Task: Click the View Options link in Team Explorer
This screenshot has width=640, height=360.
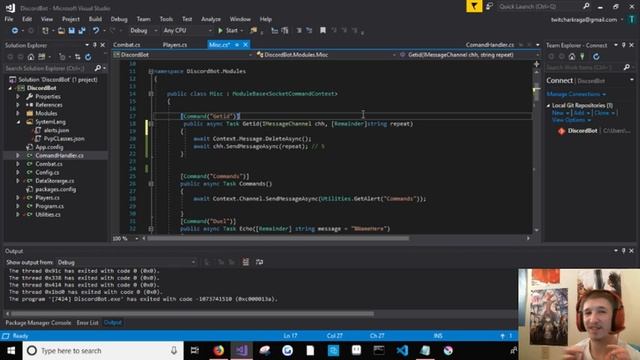Action: click(571, 120)
